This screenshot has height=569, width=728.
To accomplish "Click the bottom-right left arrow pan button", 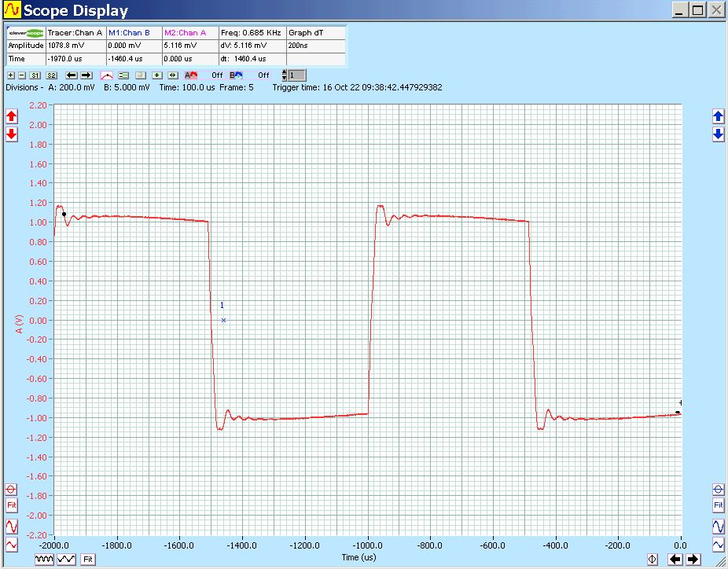I will click(675, 560).
